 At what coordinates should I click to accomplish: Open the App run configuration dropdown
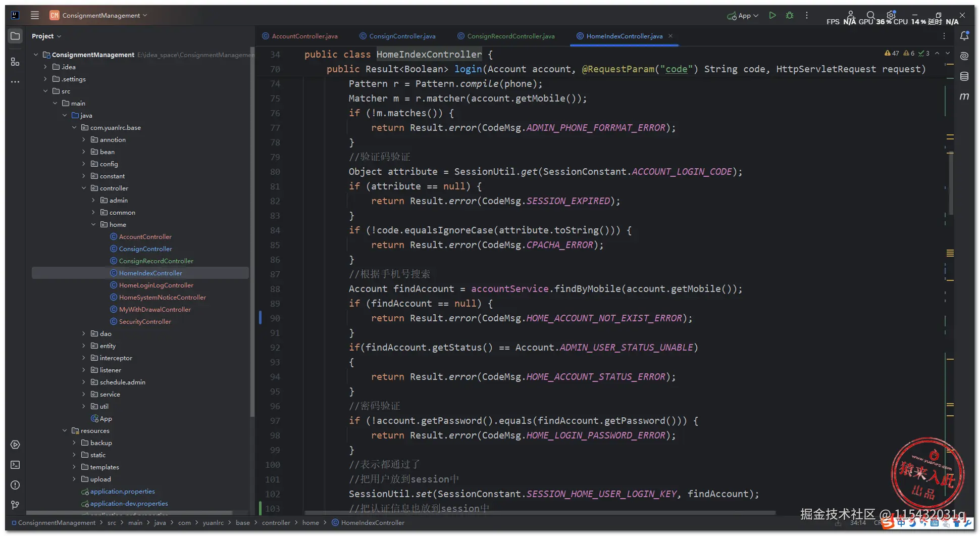(x=743, y=15)
